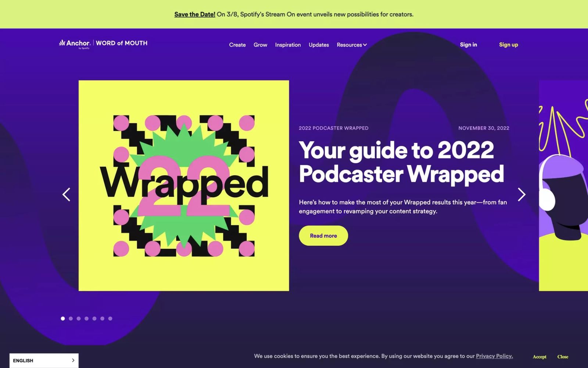Select the seventh carousel dot

pos(110,319)
